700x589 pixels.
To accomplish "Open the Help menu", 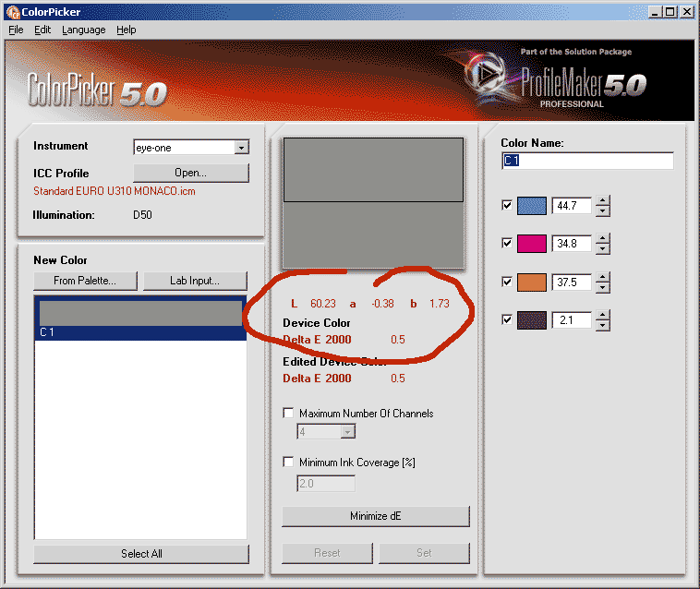I will point(127,30).
